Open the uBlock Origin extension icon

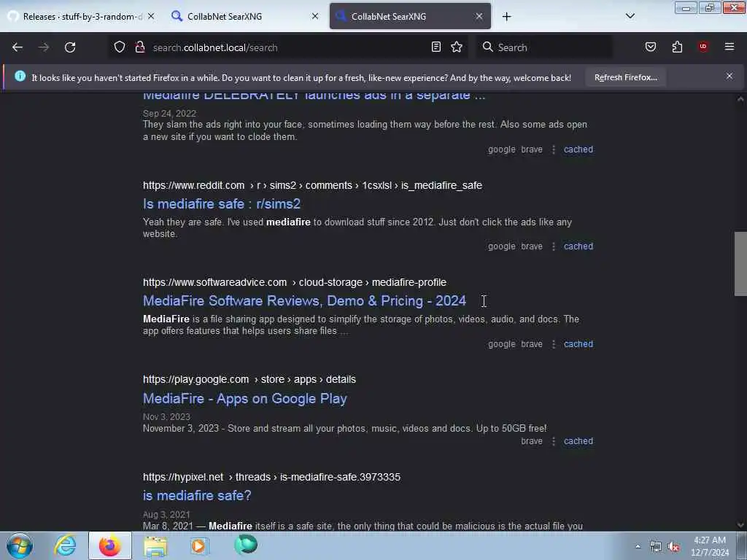click(703, 47)
